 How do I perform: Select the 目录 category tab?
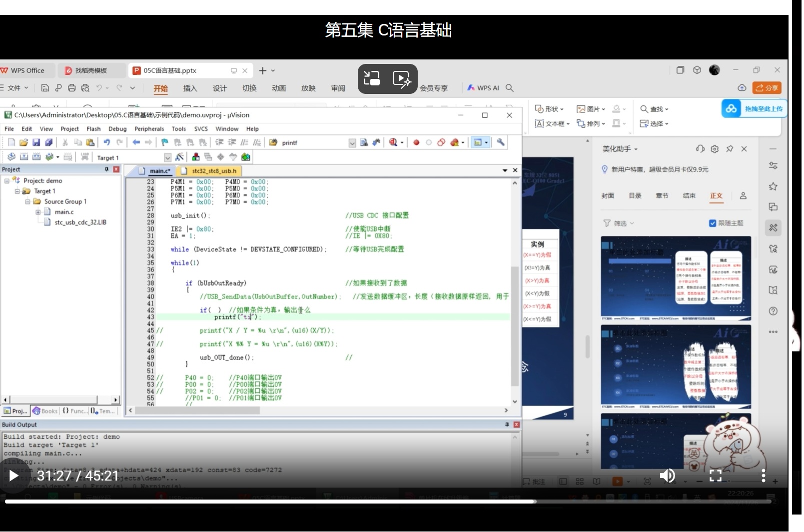coord(635,196)
